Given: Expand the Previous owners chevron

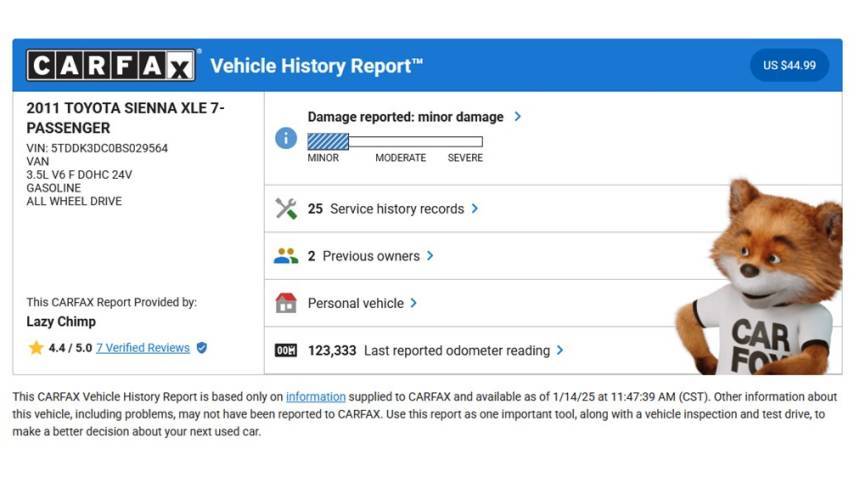Looking at the screenshot, I should [430, 256].
